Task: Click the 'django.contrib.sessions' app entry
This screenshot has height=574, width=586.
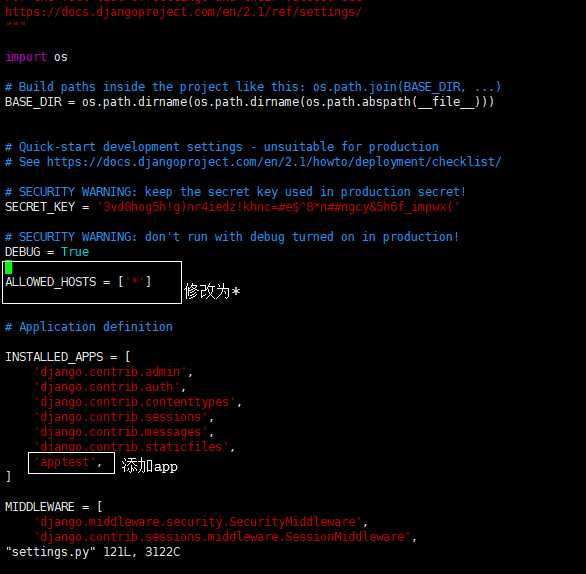Action: 123,417
